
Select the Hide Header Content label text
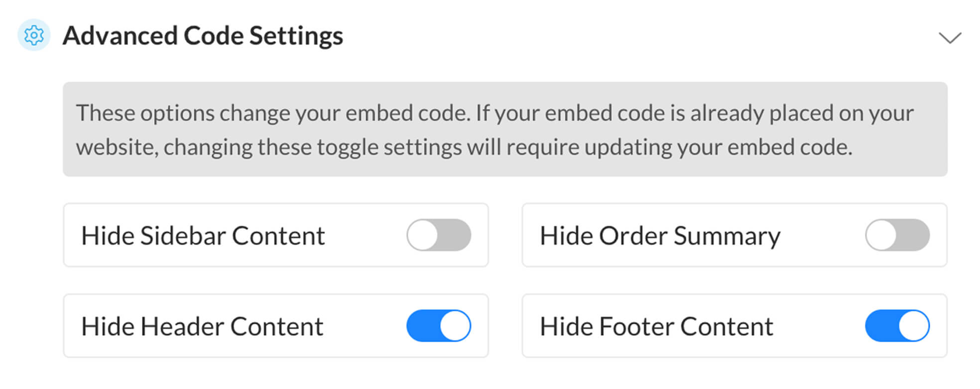click(x=202, y=326)
